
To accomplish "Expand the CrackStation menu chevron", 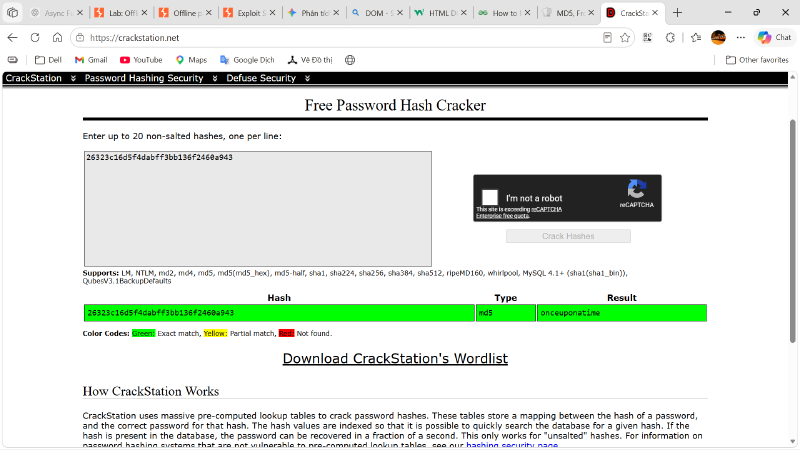I will 73,78.
